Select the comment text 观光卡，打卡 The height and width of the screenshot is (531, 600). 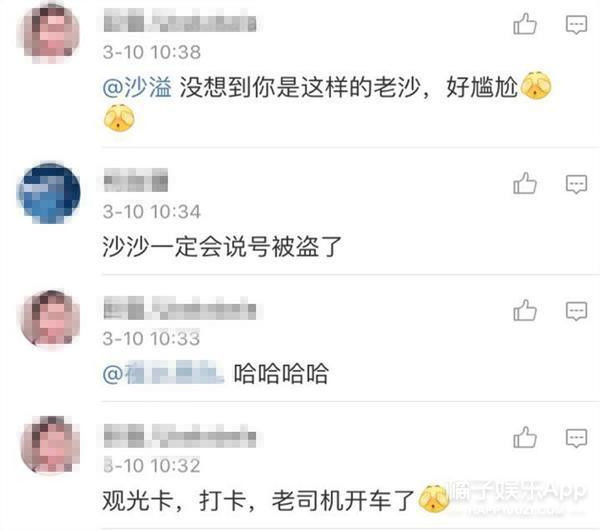(174, 501)
